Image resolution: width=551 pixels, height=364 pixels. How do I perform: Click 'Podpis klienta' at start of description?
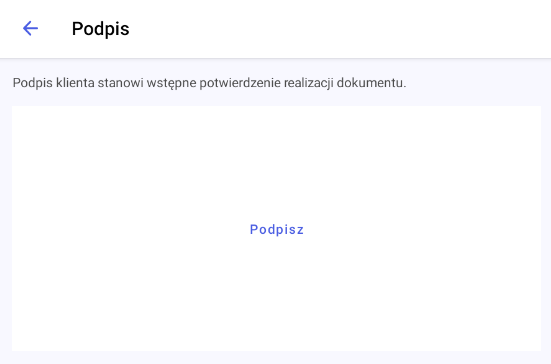click(53, 83)
